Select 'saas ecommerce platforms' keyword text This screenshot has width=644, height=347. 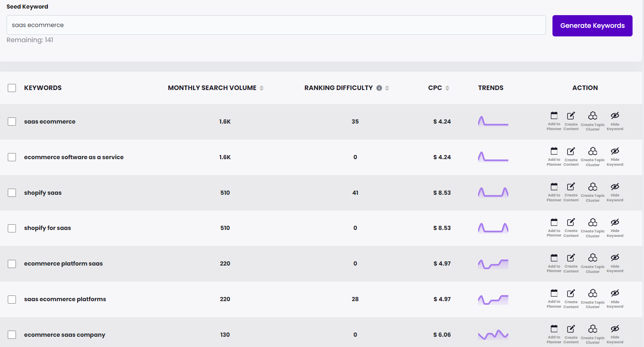65,299
